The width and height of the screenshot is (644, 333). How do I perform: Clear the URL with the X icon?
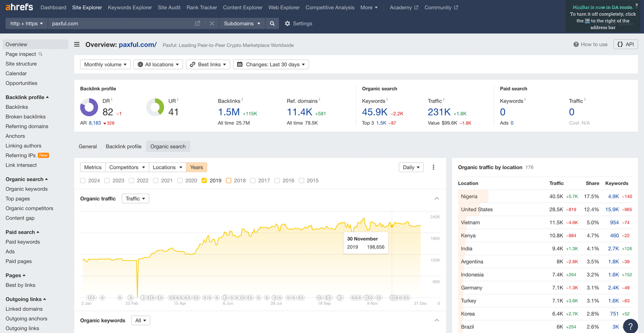point(212,23)
